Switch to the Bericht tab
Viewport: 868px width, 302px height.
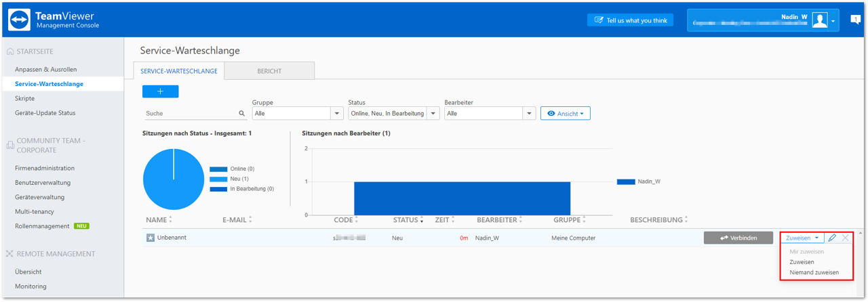269,70
